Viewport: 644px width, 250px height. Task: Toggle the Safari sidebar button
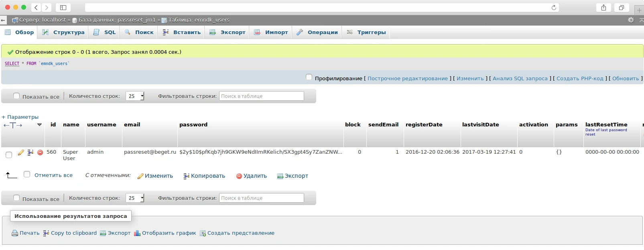click(x=63, y=7)
